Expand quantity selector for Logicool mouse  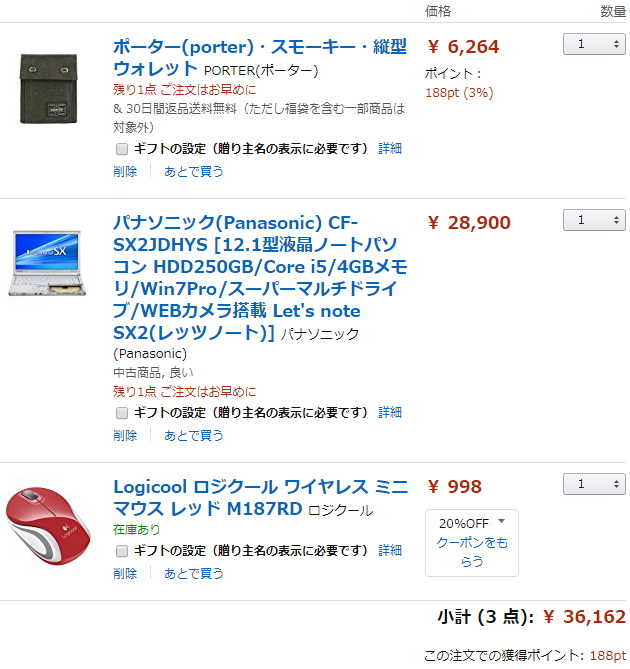pyautogui.click(x=594, y=484)
